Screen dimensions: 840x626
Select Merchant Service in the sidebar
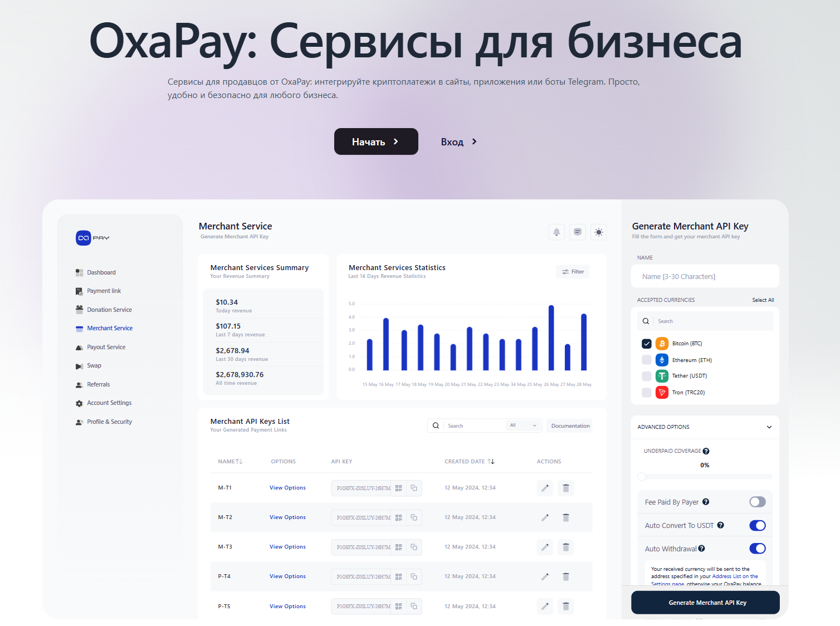pyautogui.click(x=104, y=328)
